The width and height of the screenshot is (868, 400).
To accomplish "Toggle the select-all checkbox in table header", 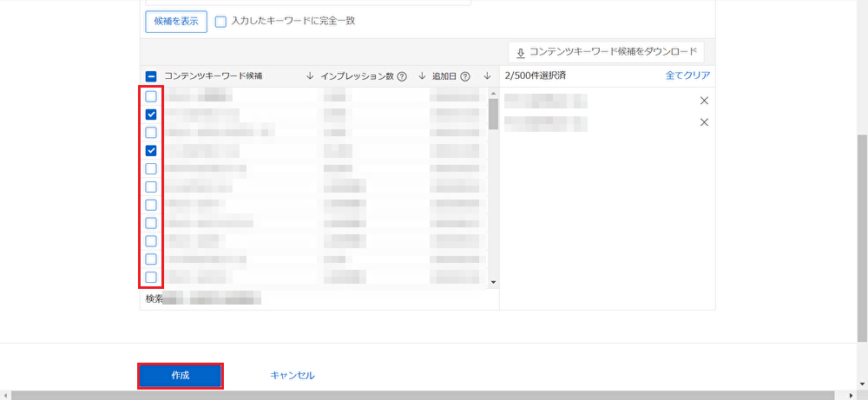I will tap(151, 76).
